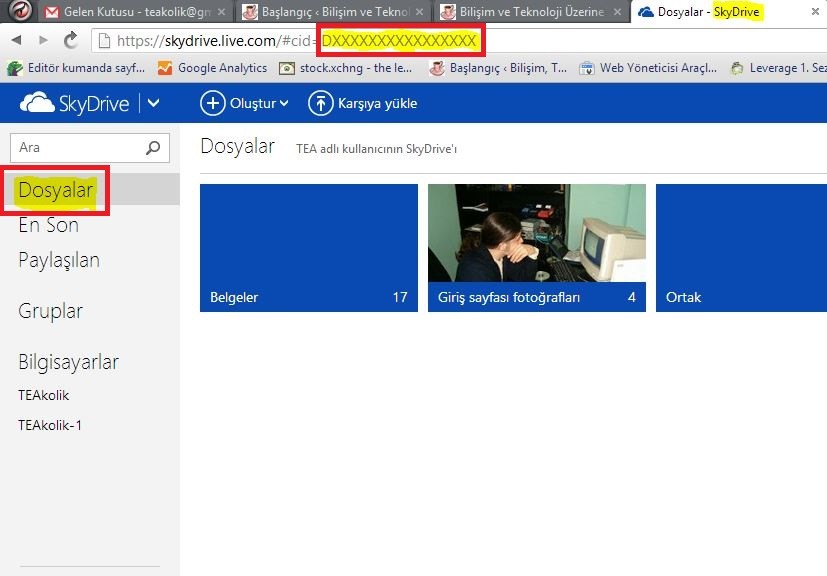Close the Bilişim ve Teknoloji Üzerine tab

pyautogui.click(x=617, y=12)
